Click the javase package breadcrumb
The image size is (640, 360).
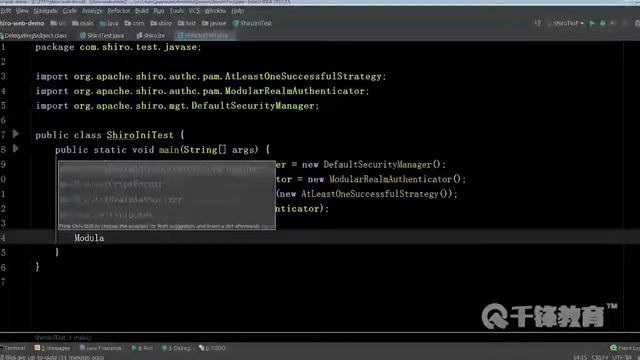[x=214, y=23]
